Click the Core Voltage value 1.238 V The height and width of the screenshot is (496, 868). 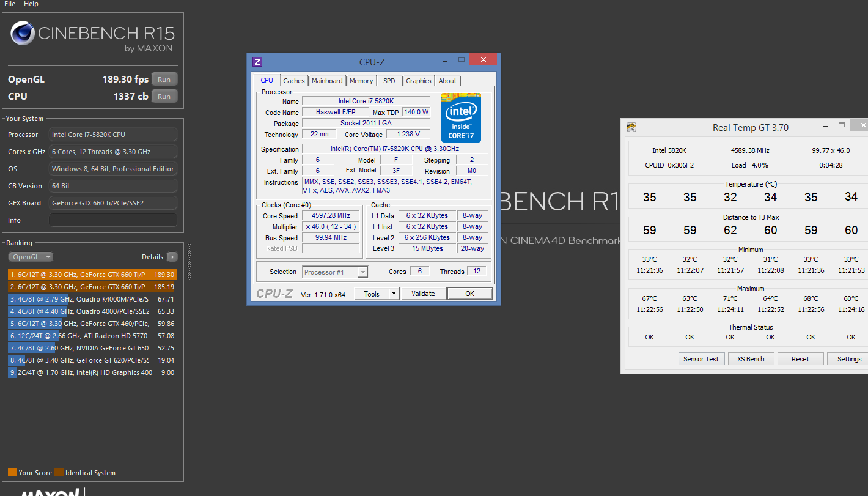(408, 135)
